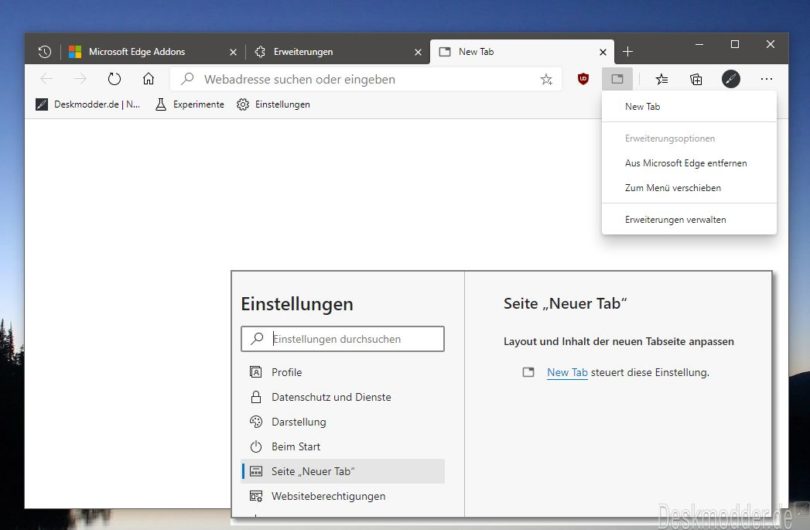810x530 pixels.
Task: Minimize the Edge window
Action: pyautogui.click(x=699, y=44)
